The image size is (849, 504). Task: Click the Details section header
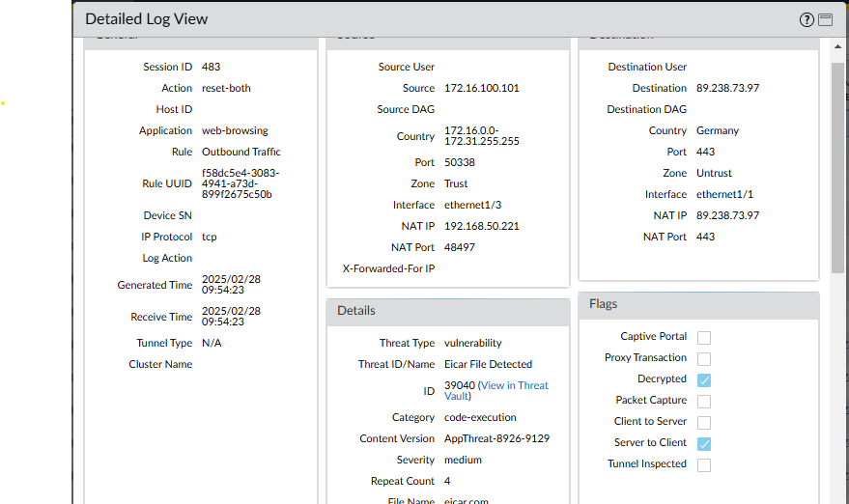click(x=448, y=311)
